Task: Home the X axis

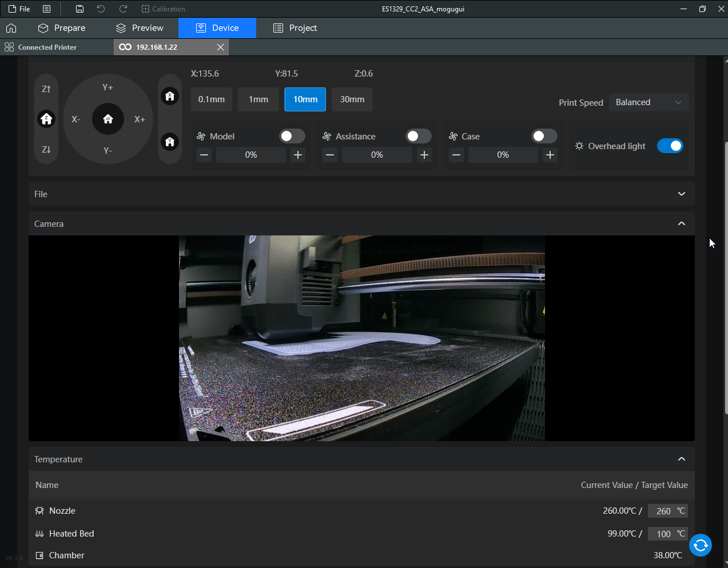Action: (170, 96)
